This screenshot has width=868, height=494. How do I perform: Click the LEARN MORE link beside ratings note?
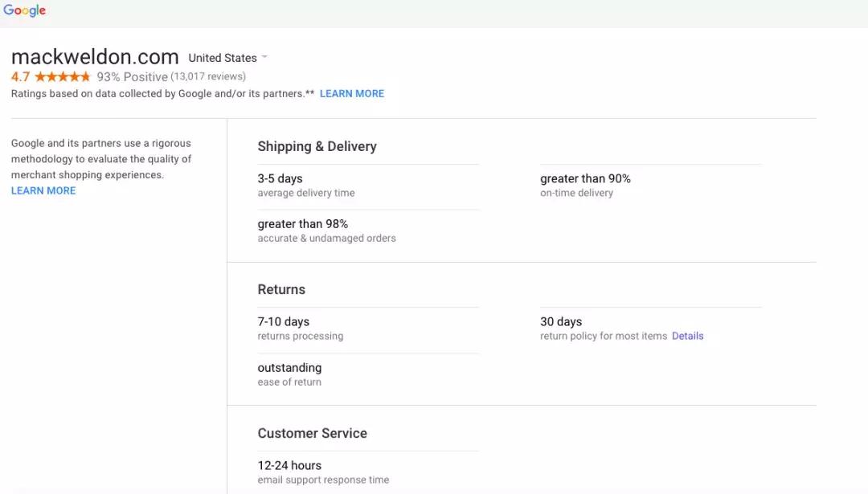click(x=352, y=94)
